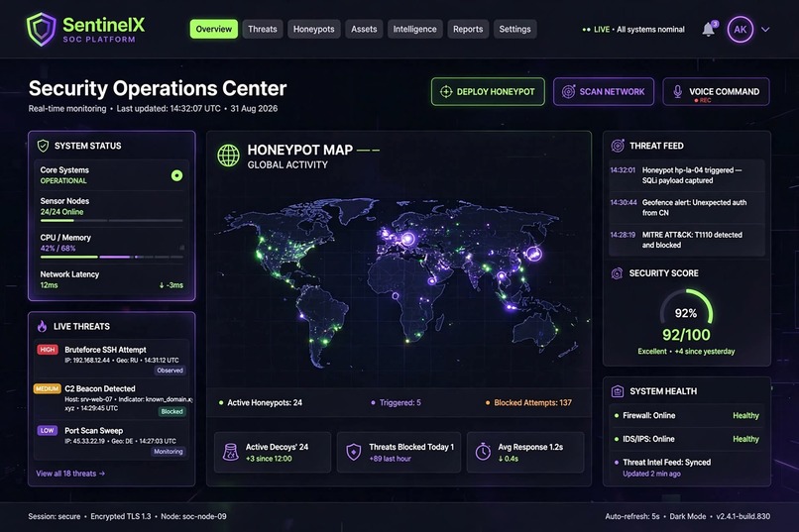The height and width of the screenshot is (532, 799).
Task: Click the Threat Intel Feed: Synced row
Action: tap(687, 468)
